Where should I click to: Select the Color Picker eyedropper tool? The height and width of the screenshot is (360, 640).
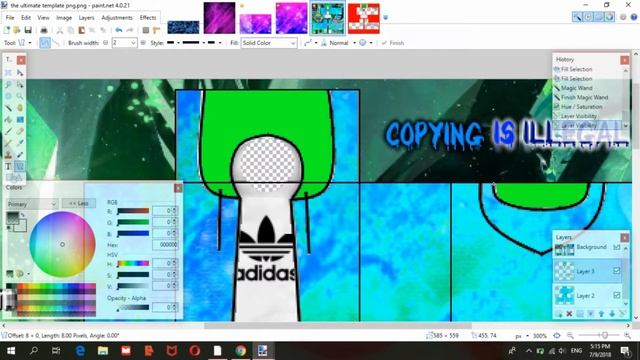[x=20, y=143]
